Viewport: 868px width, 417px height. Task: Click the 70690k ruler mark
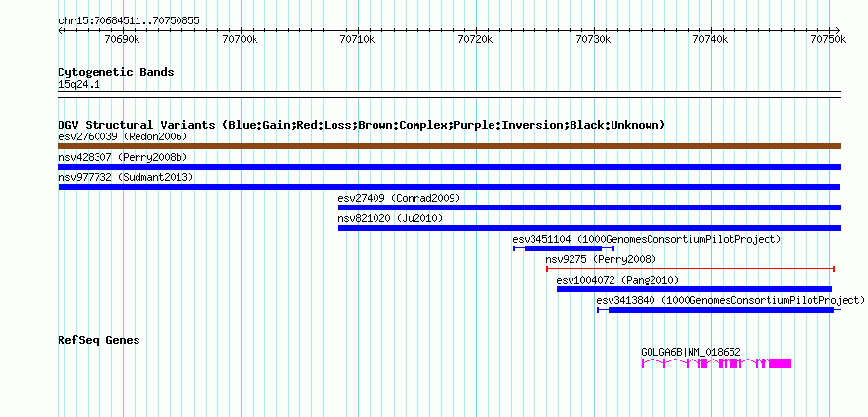point(122,39)
